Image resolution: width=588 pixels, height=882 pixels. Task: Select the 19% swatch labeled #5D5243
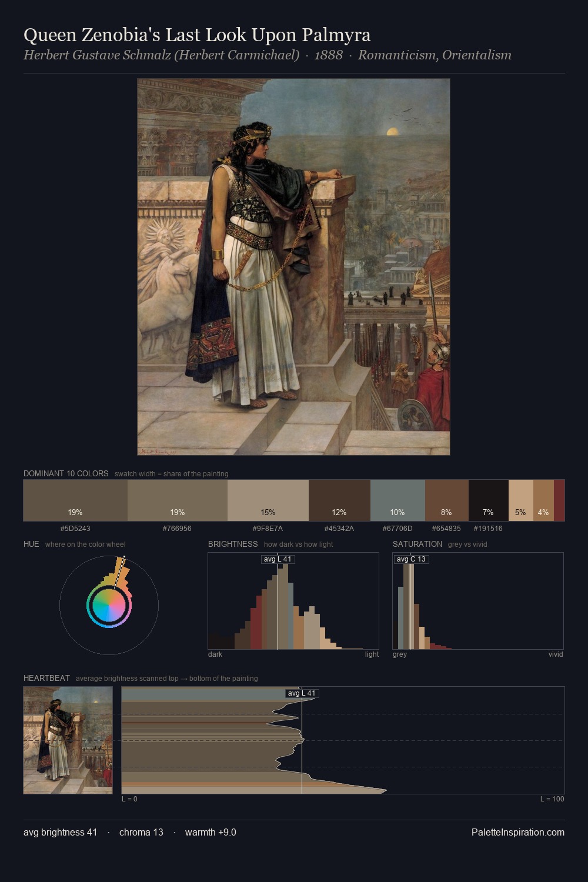coord(75,500)
